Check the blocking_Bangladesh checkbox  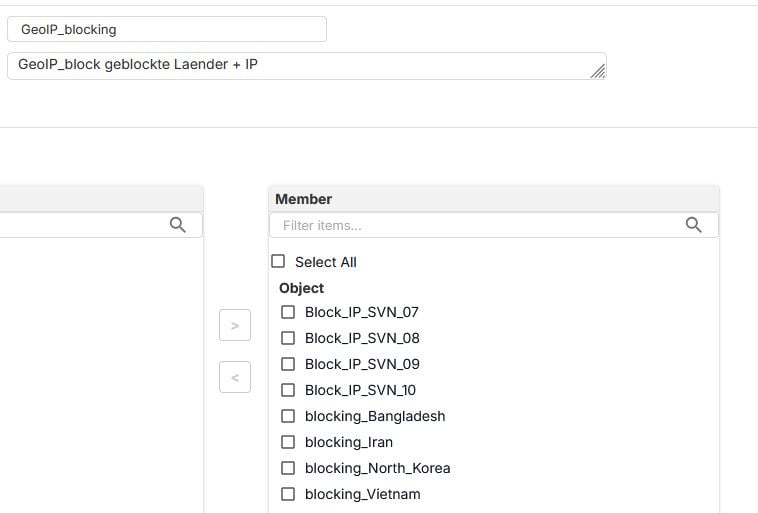[x=288, y=416]
